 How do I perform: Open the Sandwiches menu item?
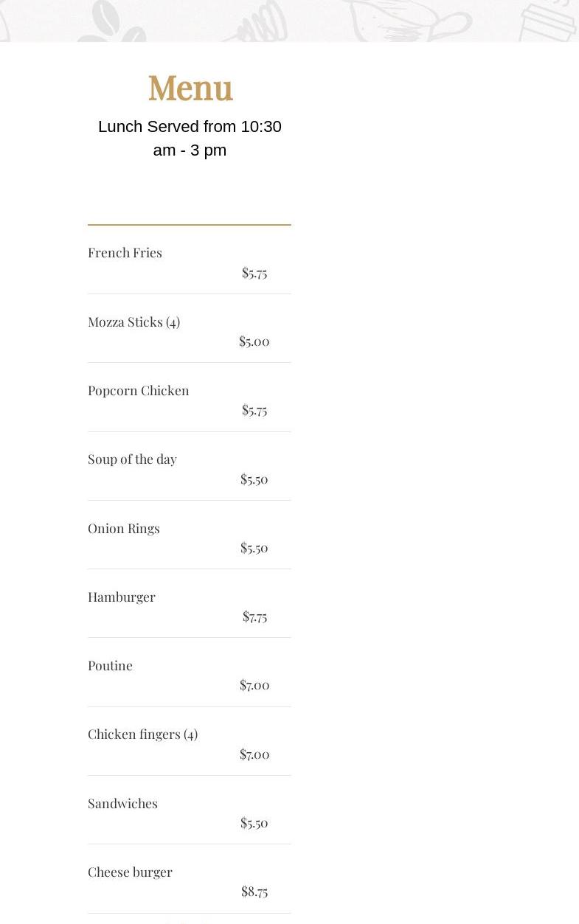(x=122, y=804)
